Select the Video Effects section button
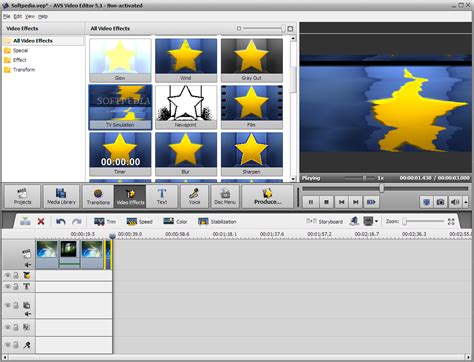Image resolution: width=474 pixels, height=362 pixels. click(130, 196)
